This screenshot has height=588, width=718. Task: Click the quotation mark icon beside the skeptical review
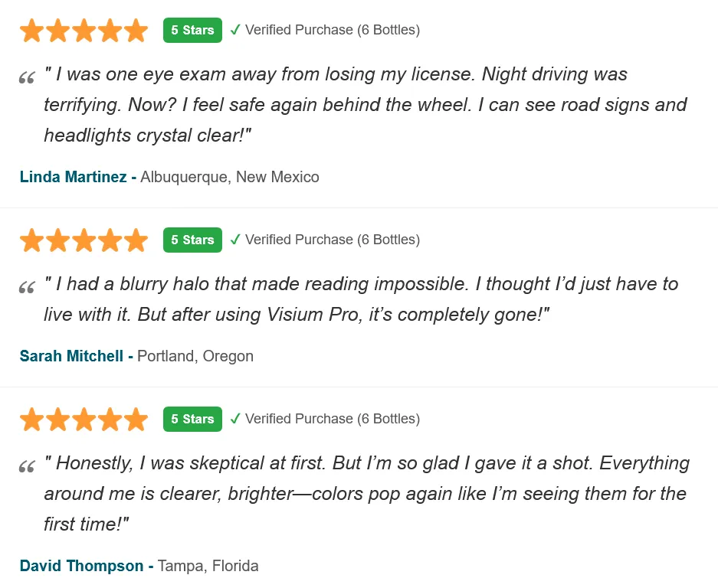(27, 467)
